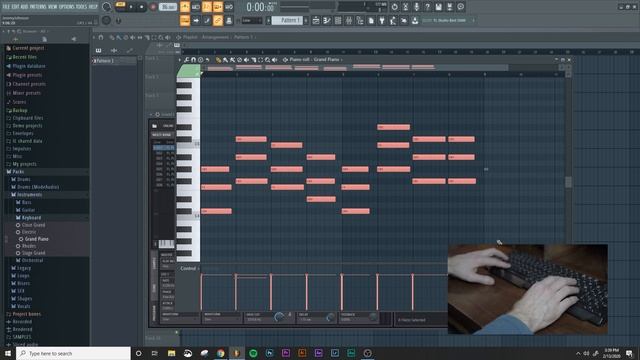
Task: Click the tempo display field
Action: coord(167,7)
